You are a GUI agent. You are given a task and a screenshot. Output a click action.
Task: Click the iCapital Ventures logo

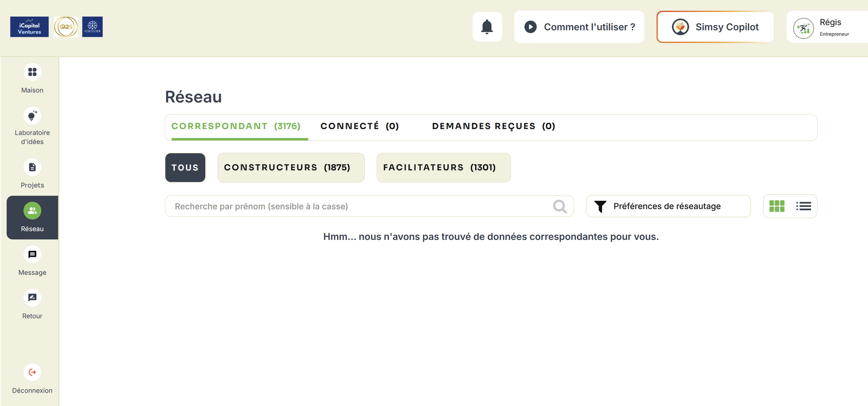pyautogui.click(x=29, y=27)
